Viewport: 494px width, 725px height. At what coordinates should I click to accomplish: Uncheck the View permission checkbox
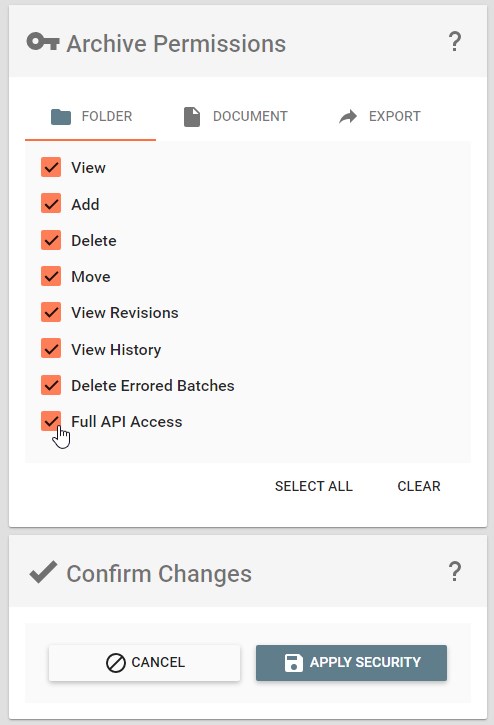tap(51, 167)
